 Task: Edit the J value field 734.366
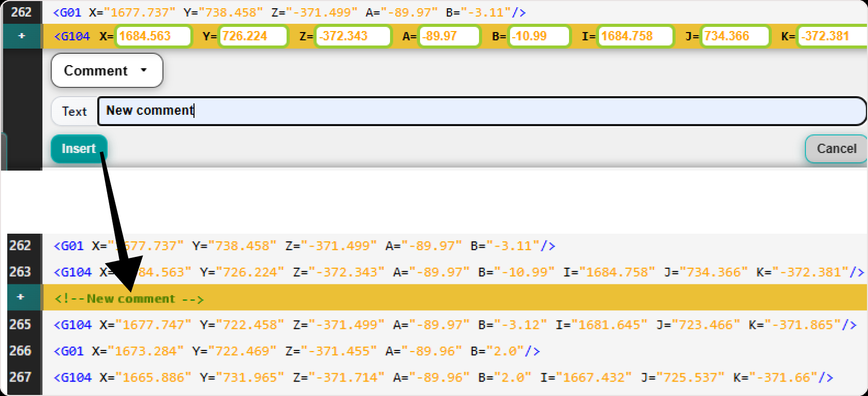[735, 36]
